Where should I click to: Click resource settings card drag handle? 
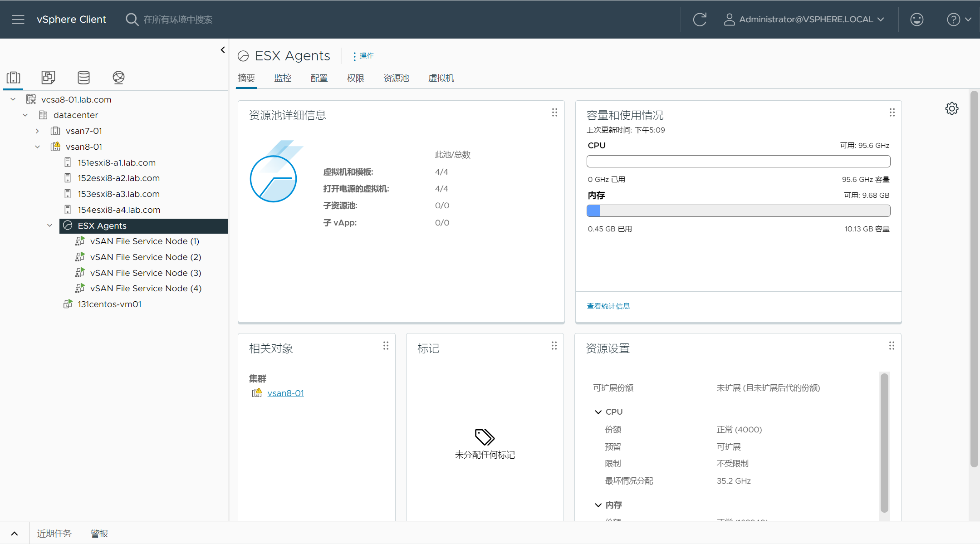click(892, 346)
